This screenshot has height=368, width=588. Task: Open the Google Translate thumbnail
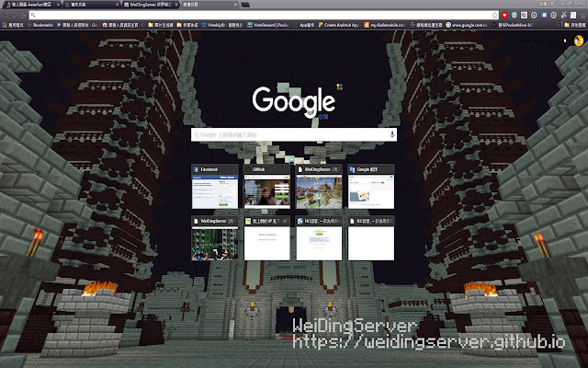[x=371, y=186]
